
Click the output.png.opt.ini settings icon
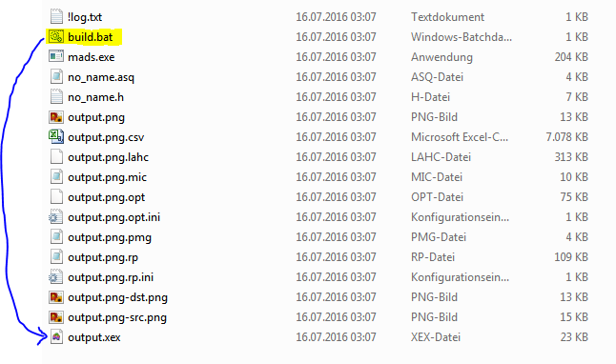click(x=56, y=216)
